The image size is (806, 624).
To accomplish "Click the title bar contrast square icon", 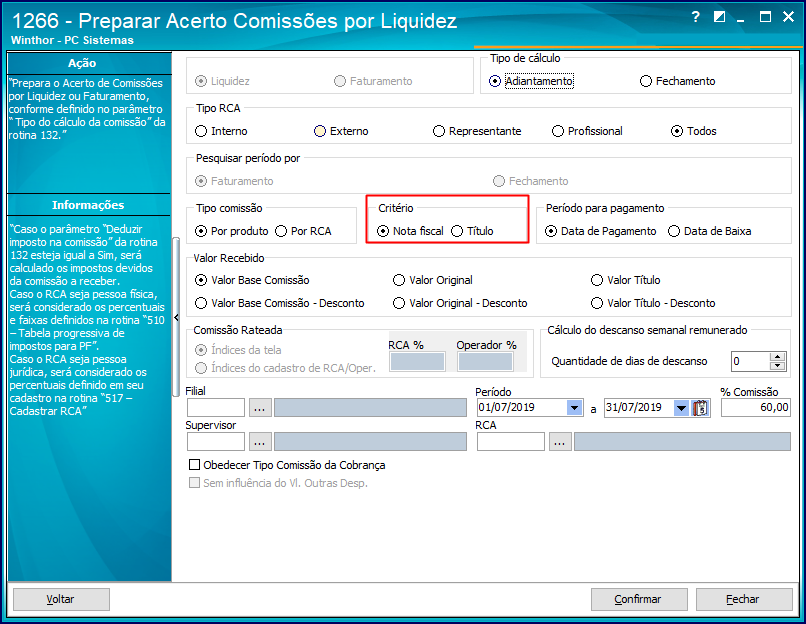I will tap(719, 17).
